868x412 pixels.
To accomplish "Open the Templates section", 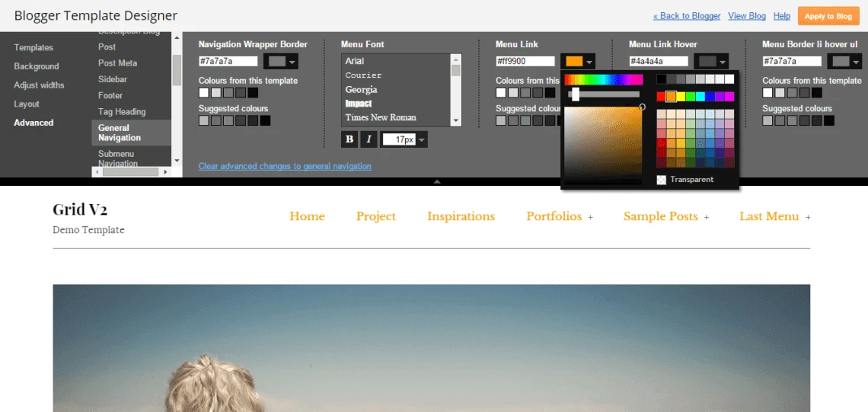I will [34, 48].
